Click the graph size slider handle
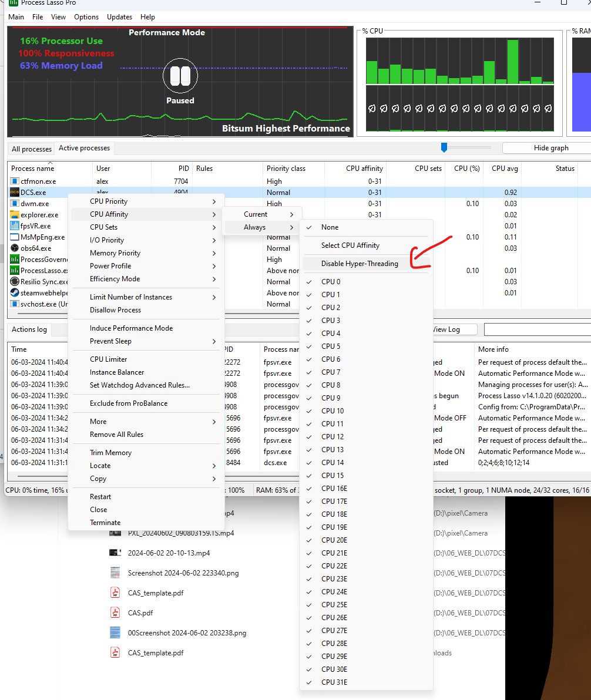Screen dimensions: 591x700 (444, 147)
